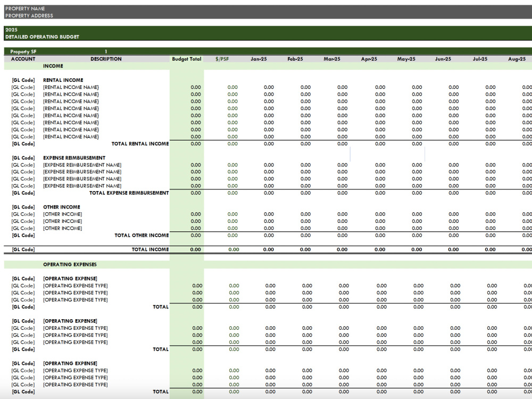Click Budget Total value for TOTAL OTHER INCOME
Screen dimensions: 532x399
[x=196, y=236]
